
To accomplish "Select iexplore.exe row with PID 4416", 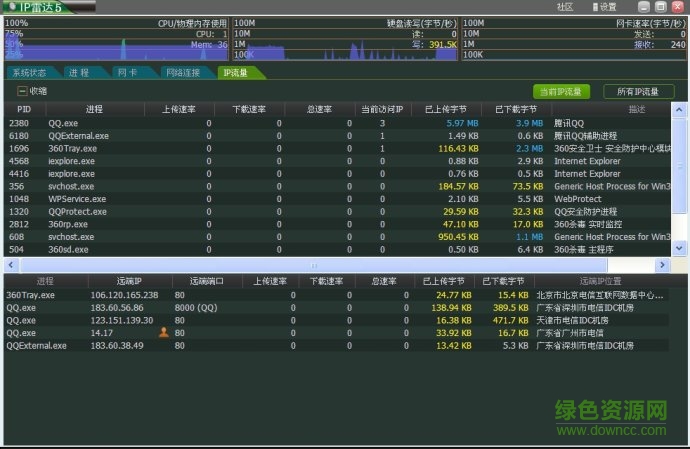I will tap(338, 174).
